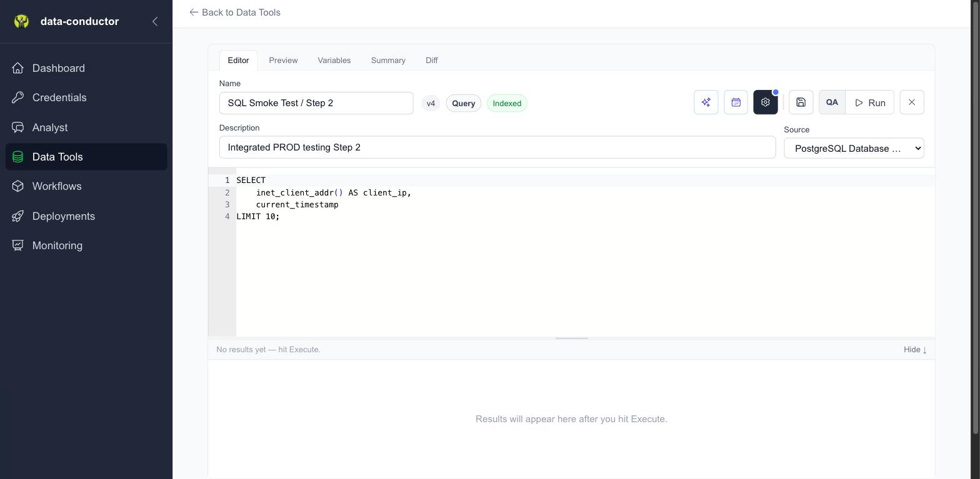Click the data-conductor logo icon
This screenshot has width=980, height=479.
(x=22, y=22)
